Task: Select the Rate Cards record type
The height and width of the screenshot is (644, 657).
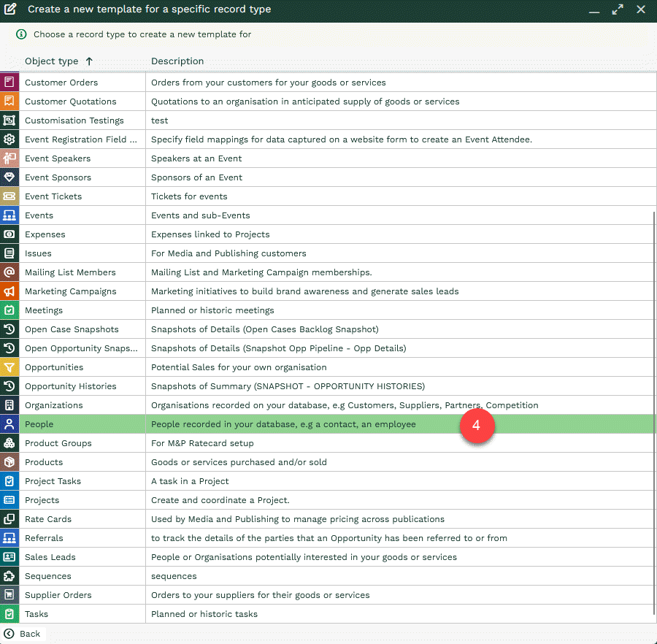Action: pyautogui.click(x=328, y=519)
